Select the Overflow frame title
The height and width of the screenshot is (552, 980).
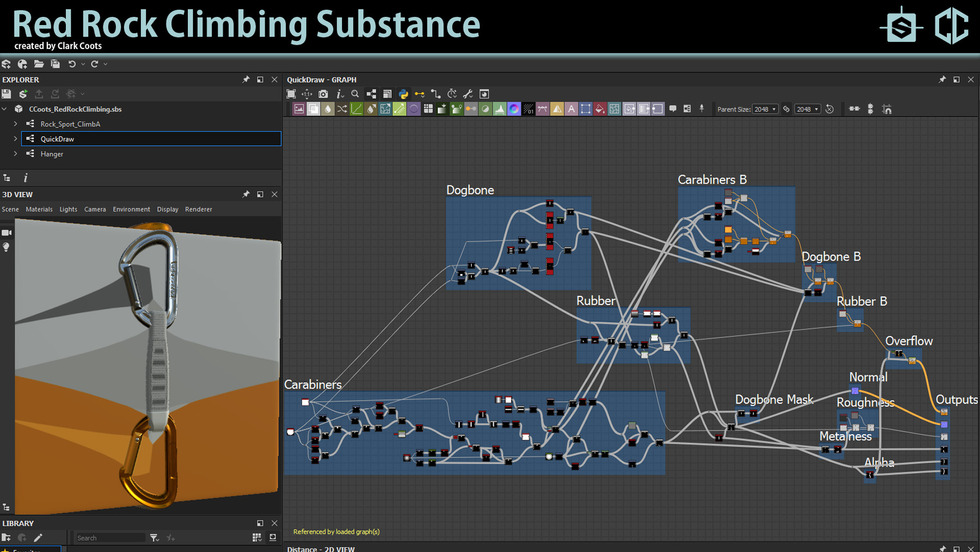pos(909,341)
